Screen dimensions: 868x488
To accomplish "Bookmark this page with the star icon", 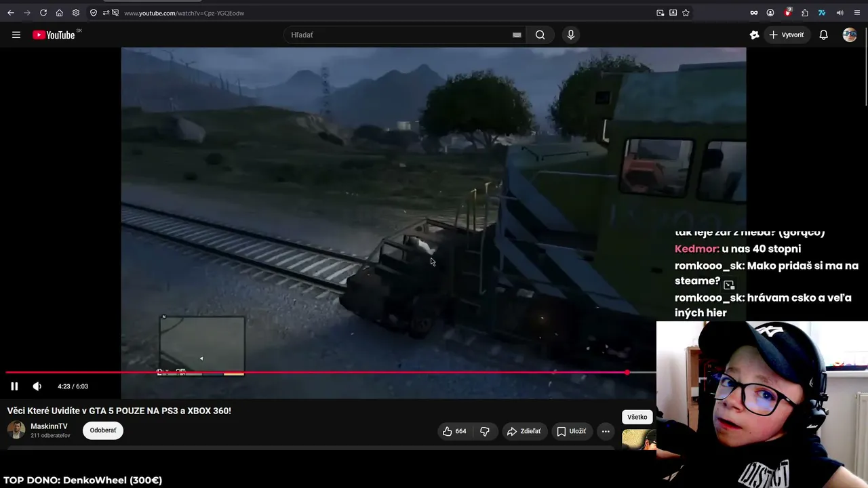I will click(x=686, y=13).
